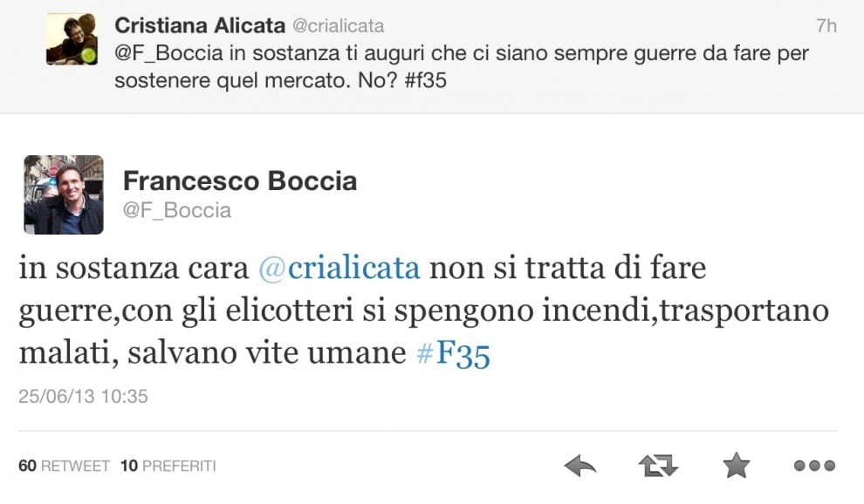Select the main tweet text body
864x504 pixels.
coord(424,311)
